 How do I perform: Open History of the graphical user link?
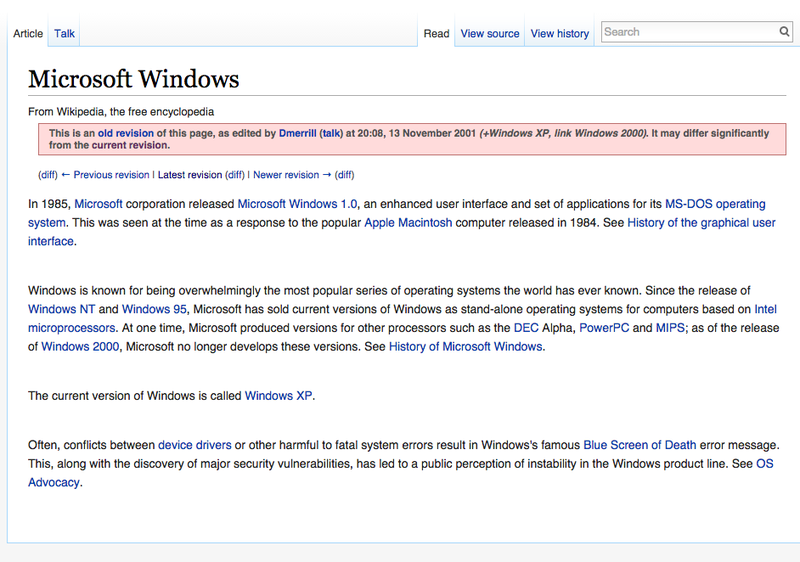pos(701,223)
